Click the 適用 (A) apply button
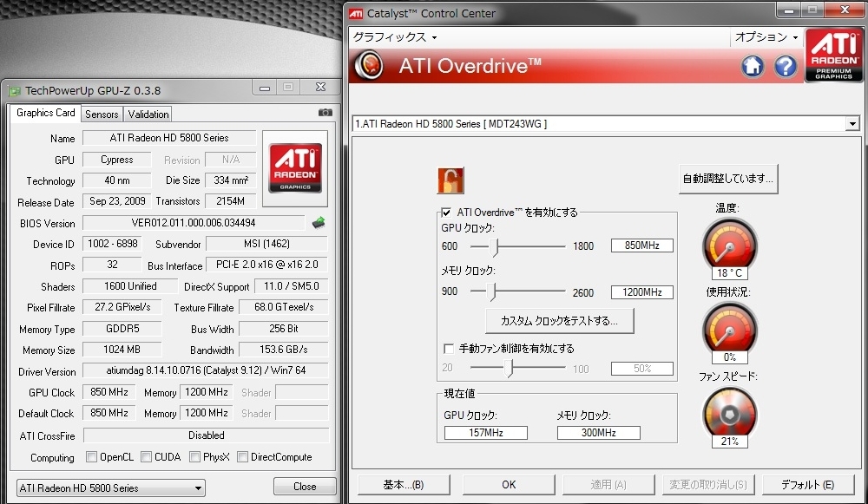This screenshot has width=868, height=504. pos(608,485)
